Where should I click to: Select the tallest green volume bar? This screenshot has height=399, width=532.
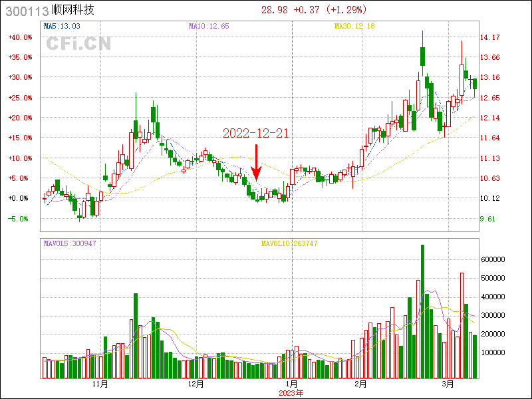(x=422, y=311)
